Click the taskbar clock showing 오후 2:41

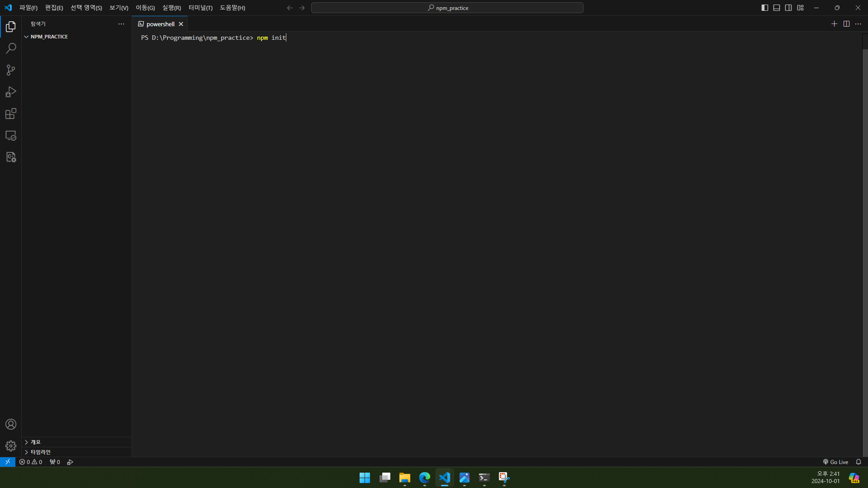(x=826, y=478)
